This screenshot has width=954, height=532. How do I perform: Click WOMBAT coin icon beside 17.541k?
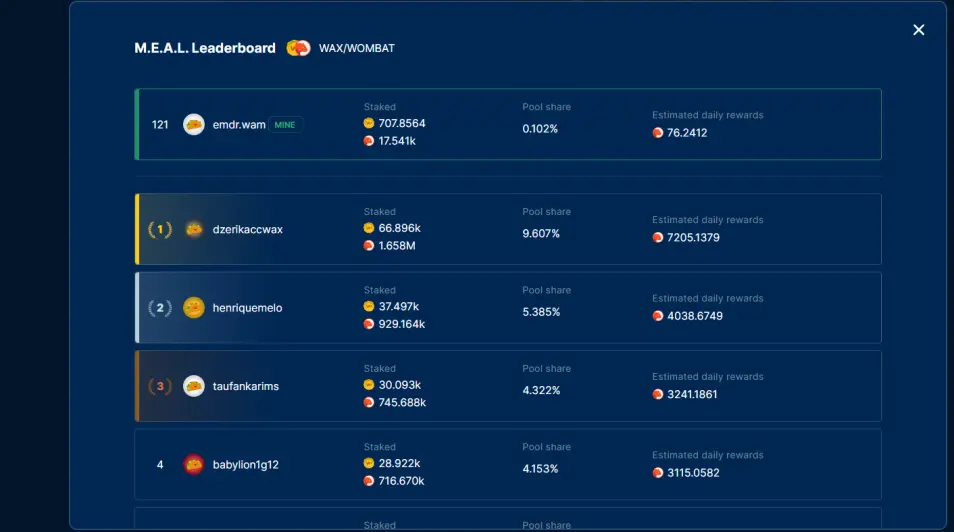(369, 141)
